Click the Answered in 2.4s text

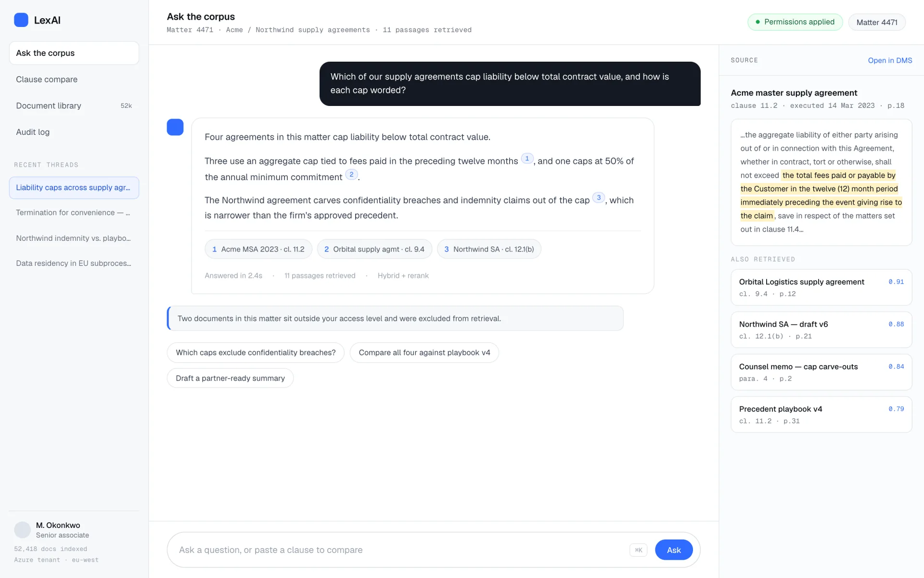click(233, 276)
